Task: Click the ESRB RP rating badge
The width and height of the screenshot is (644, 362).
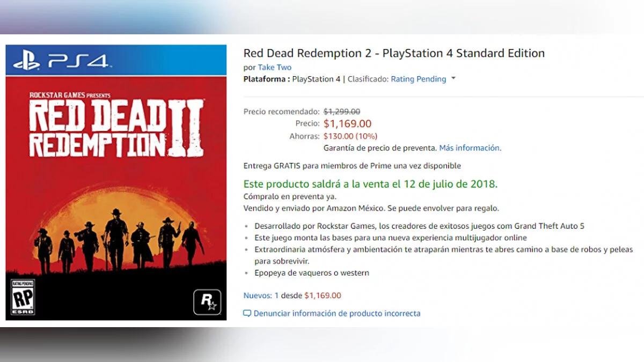Action: click(x=23, y=297)
